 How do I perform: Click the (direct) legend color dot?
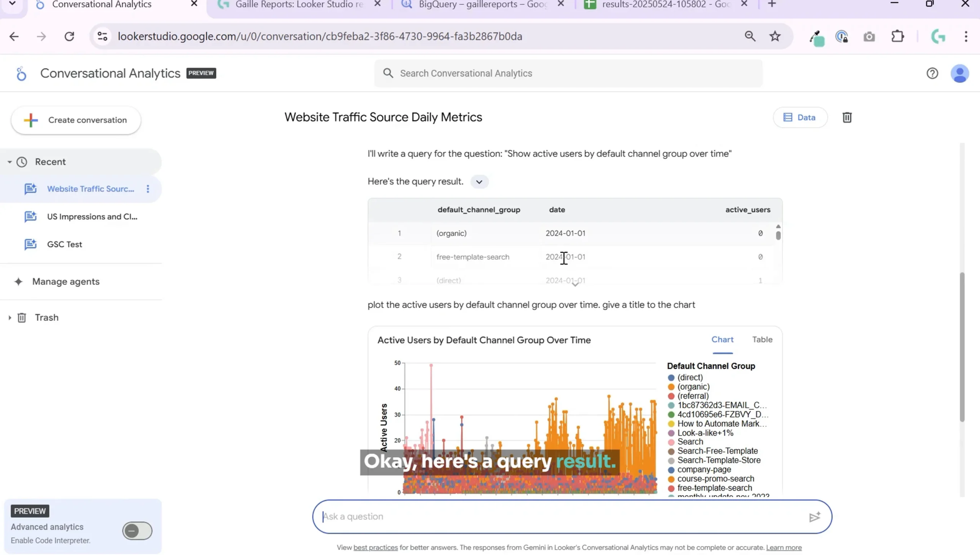point(671,378)
